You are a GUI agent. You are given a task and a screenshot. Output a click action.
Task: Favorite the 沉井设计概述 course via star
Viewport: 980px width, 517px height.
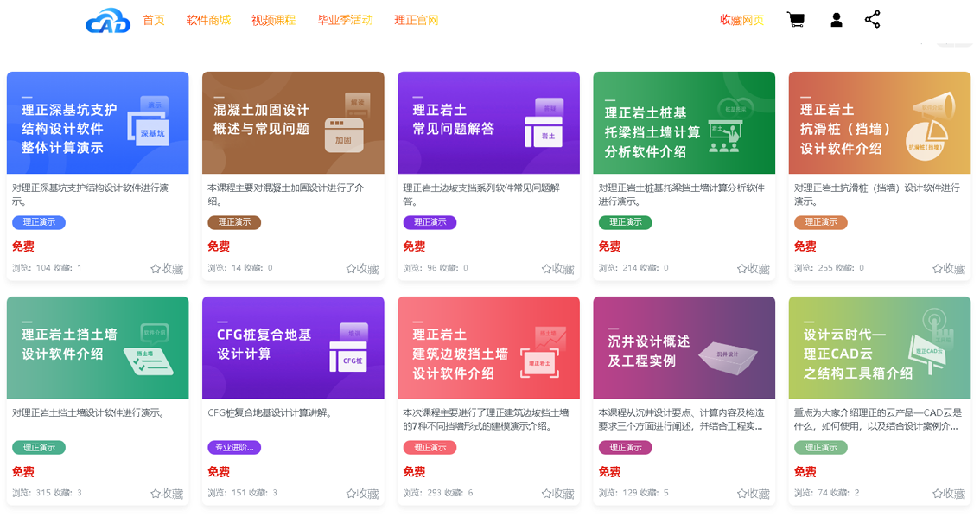754,494
